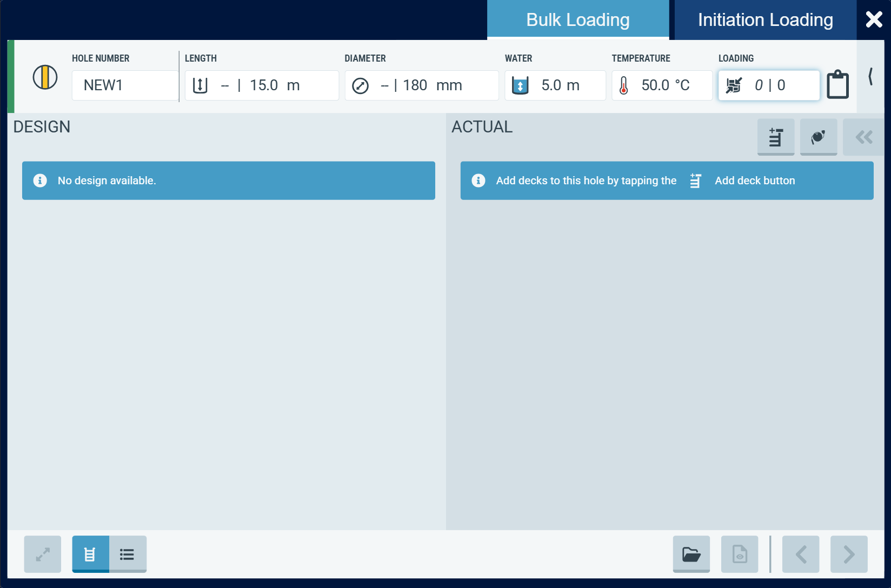Viewport: 891px width, 588px height.
Task: Collapse the Actual panel with double chevron
Action: click(863, 137)
